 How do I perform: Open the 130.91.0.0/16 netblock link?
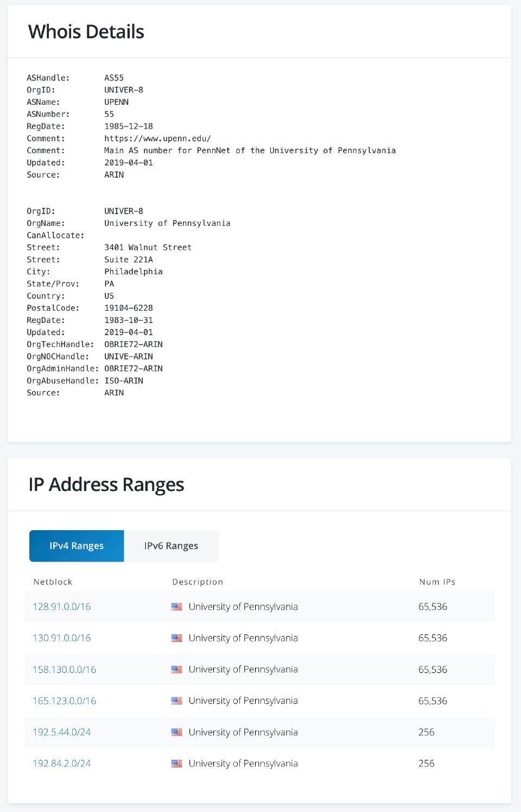[62, 638]
